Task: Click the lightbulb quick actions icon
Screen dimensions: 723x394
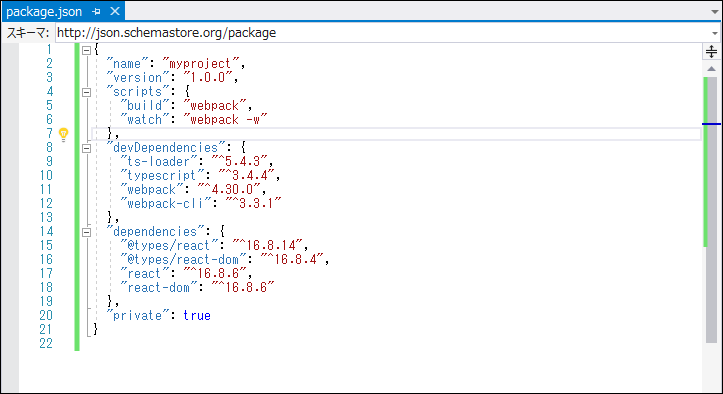Action: click(64, 134)
